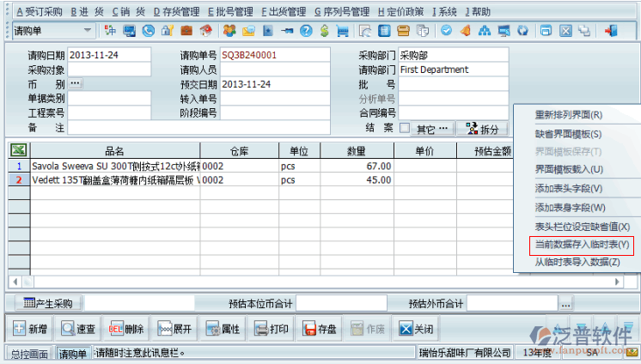641x364 pixels.
Task: Click the green dollar sign toolbar icon
Action: click(x=324, y=31)
